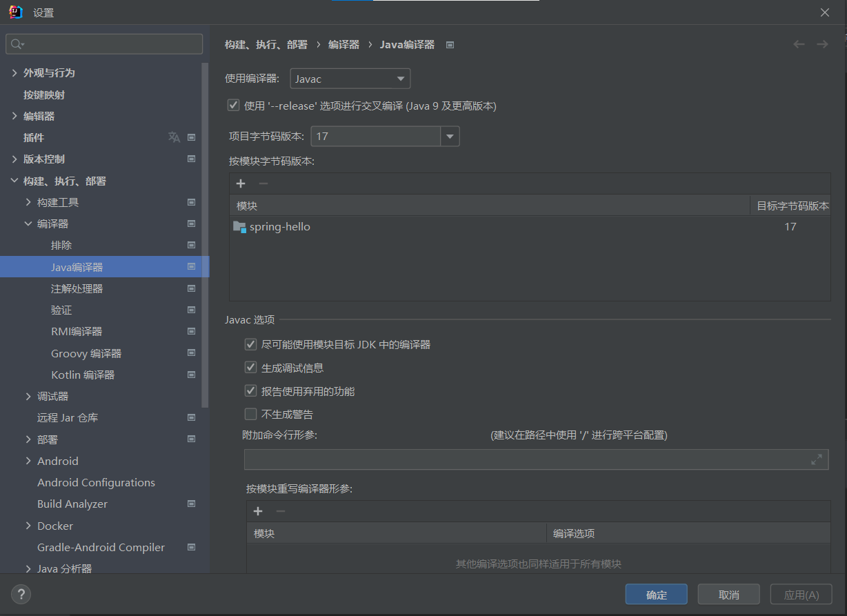Click the 项目字节码版本 value field showing 17
847x616 pixels.
coord(376,137)
